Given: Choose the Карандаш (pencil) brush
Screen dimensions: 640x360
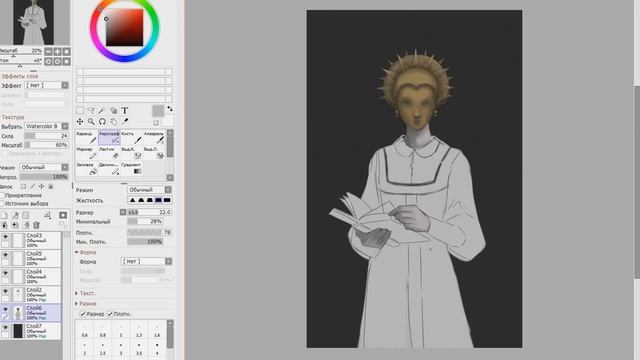Looking at the screenshot, I should 87,138.
